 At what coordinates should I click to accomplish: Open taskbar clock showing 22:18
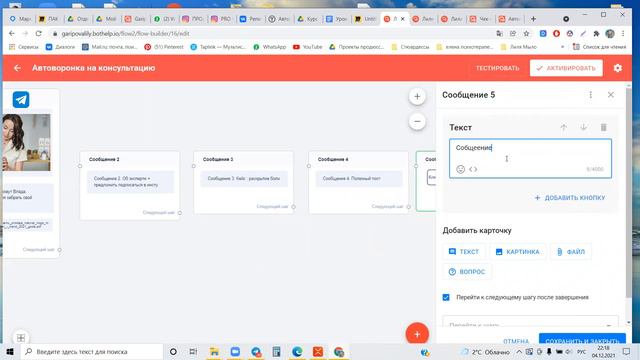click(x=603, y=351)
